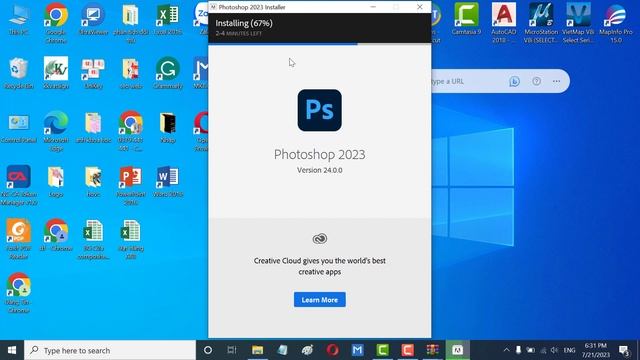Select the Excel 2016 desktop shortcut
Viewport: 640px width, 360px height.
pyautogui.click(x=168, y=20)
